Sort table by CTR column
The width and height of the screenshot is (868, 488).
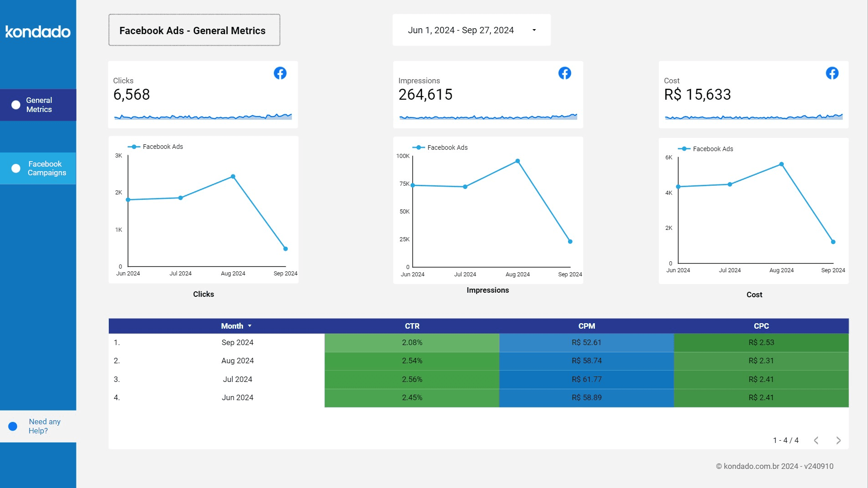coord(412,326)
